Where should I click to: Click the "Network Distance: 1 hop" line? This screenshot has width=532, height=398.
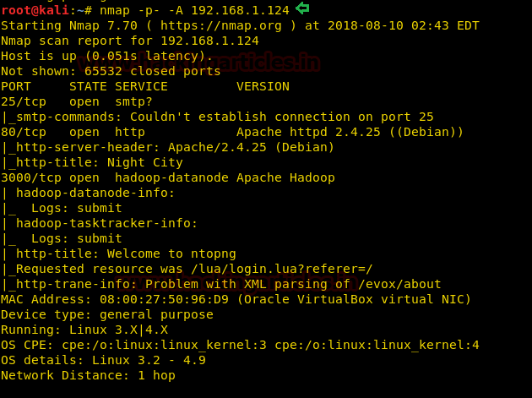(88, 375)
